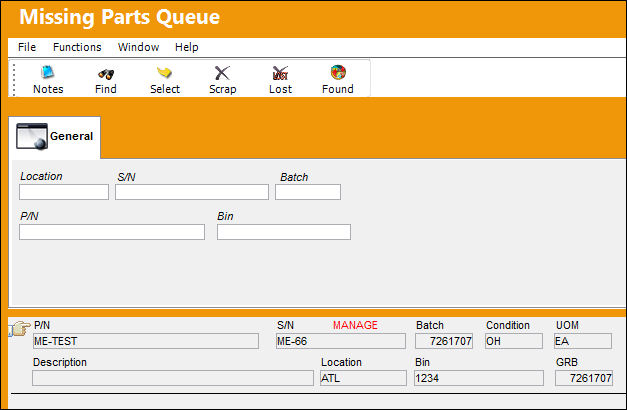The width and height of the screenshot is (627, 410).
Task: Click the red MANAGE label
Action: point(355,325)
